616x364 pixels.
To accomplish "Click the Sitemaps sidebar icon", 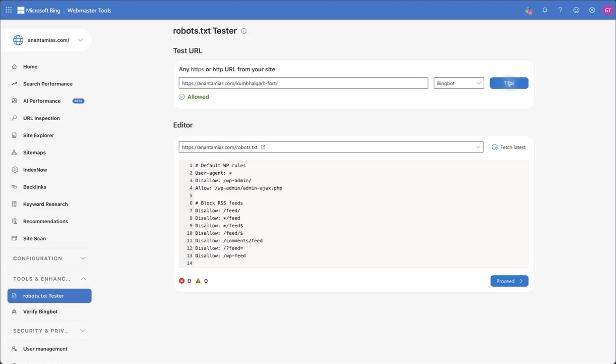I will 14,152.
